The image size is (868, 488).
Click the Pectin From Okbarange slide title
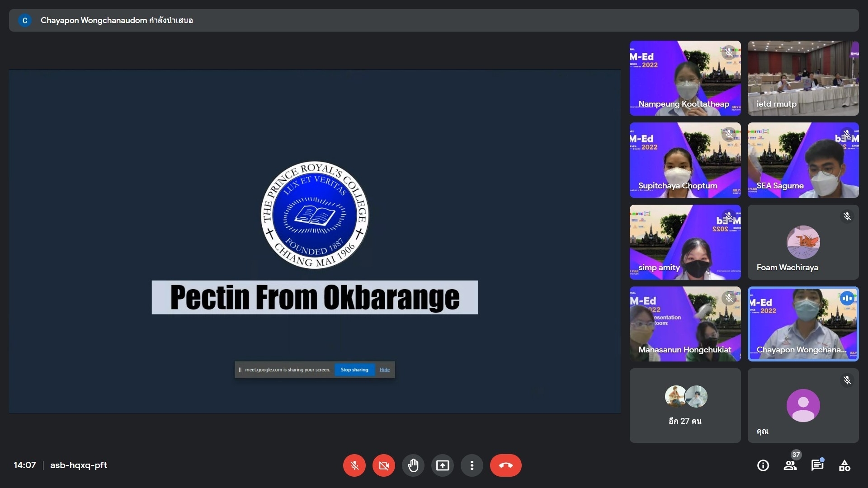click(x=315, y=297)
